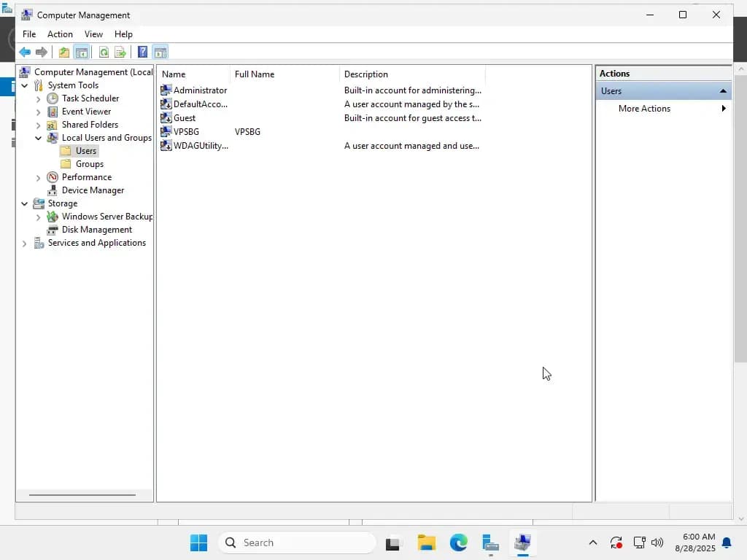Expand the Performance node
The height and width of the screenshot is (560, 747).
pyautogui.click(x=38, y=178)
